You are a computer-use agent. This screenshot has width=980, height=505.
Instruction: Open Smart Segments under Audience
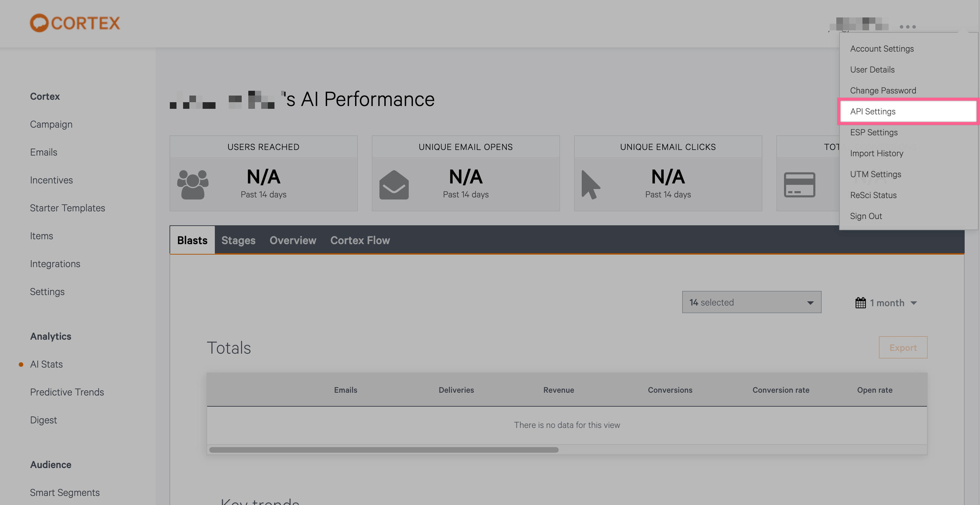pos(65,492)
